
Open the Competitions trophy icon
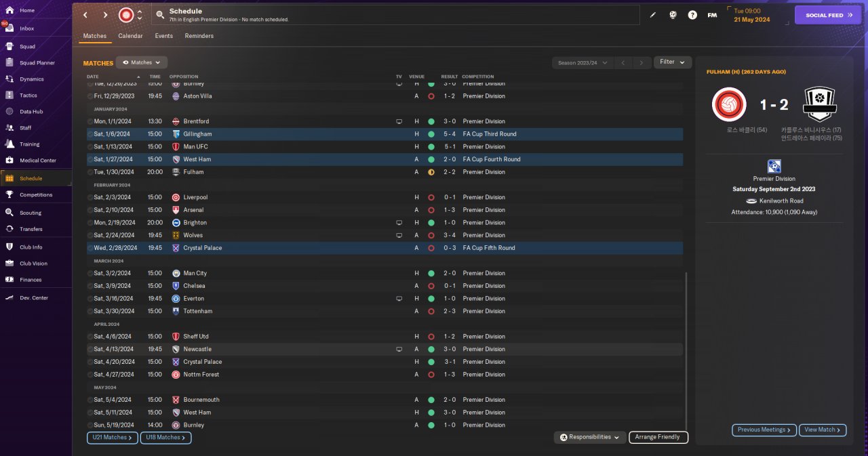[9, 195]
